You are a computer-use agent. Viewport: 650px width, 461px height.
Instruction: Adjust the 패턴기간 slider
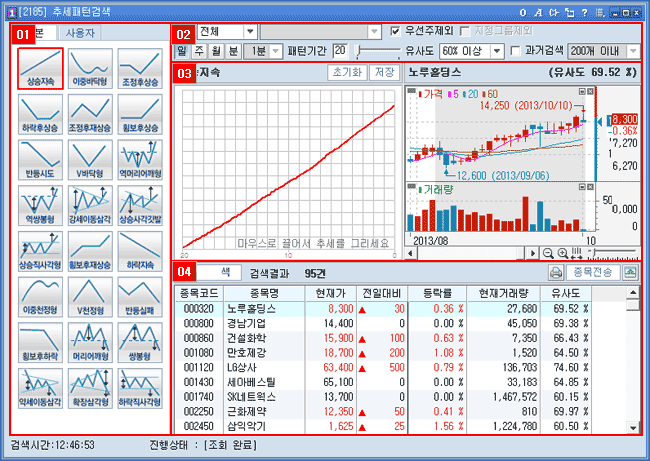(363, 51)
